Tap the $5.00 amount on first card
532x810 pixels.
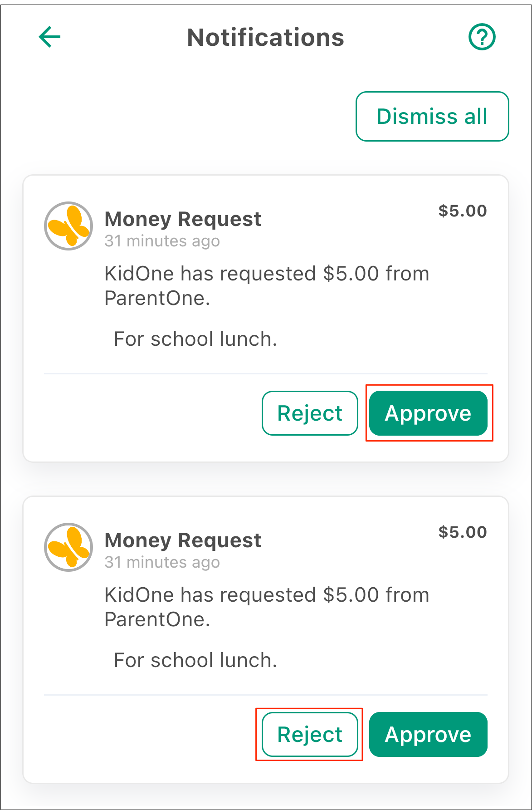click(x=463, y=211)
